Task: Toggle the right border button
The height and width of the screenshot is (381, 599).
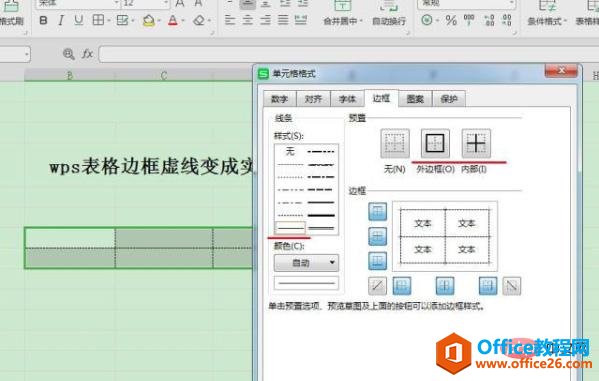Action: coord(488,286)
